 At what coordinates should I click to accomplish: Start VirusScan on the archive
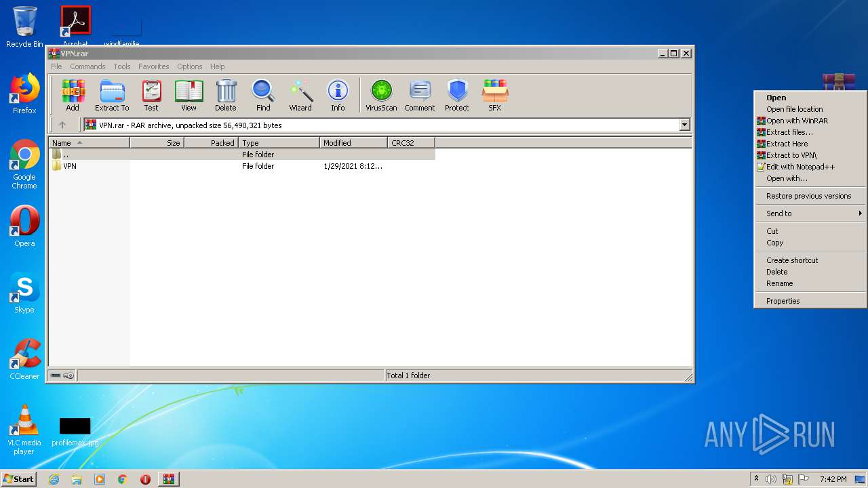(x=381, y=95)
